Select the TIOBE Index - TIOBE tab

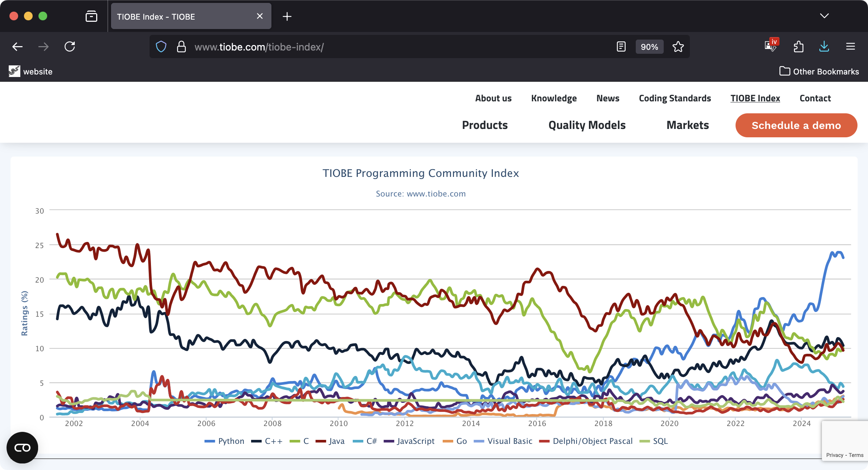point(191,16)
